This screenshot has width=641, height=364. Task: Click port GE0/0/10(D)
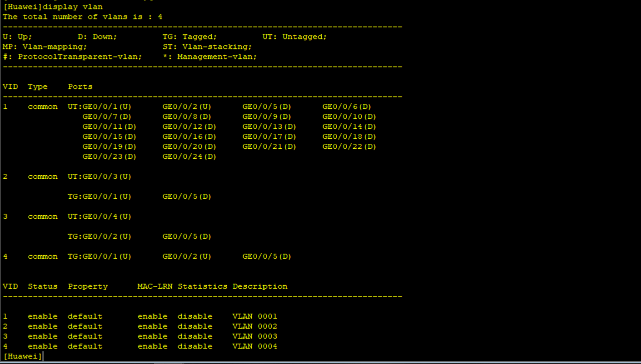pos(349,116)
